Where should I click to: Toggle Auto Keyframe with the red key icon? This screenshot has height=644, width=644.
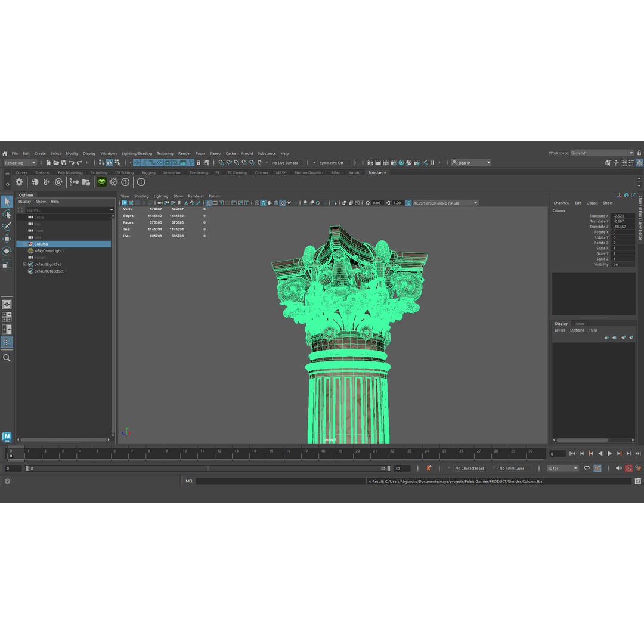628,468
